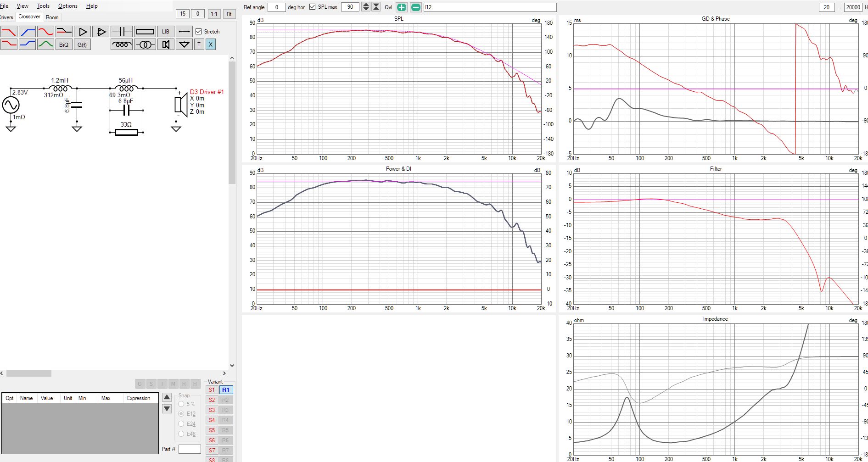This screenshot has height=462, width=868.
Task: Add a capacitor component to schematic
Action: [x=122, y=32]
